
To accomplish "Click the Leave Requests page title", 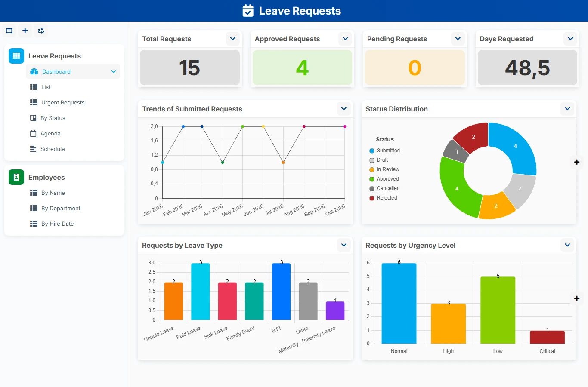I will pos(300,11).
